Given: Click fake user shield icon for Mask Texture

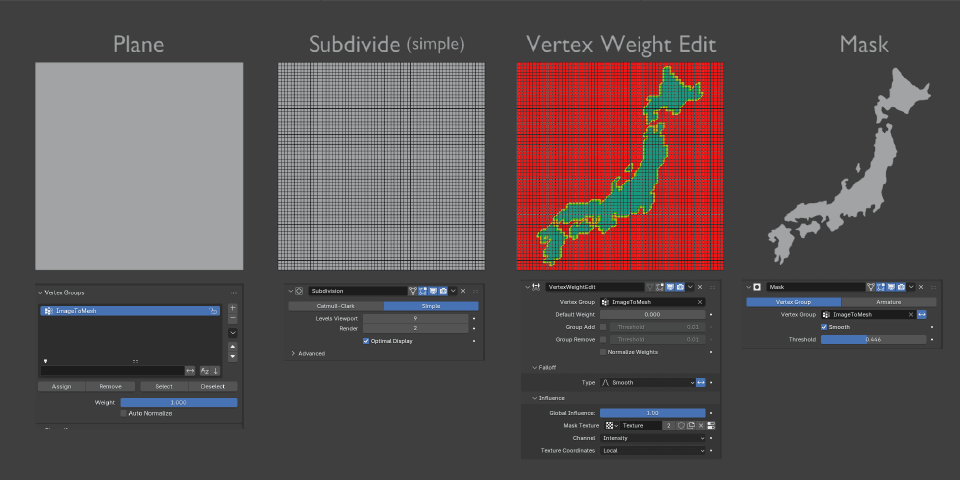Looking at the screenshot, I should (x=681, y=425).
